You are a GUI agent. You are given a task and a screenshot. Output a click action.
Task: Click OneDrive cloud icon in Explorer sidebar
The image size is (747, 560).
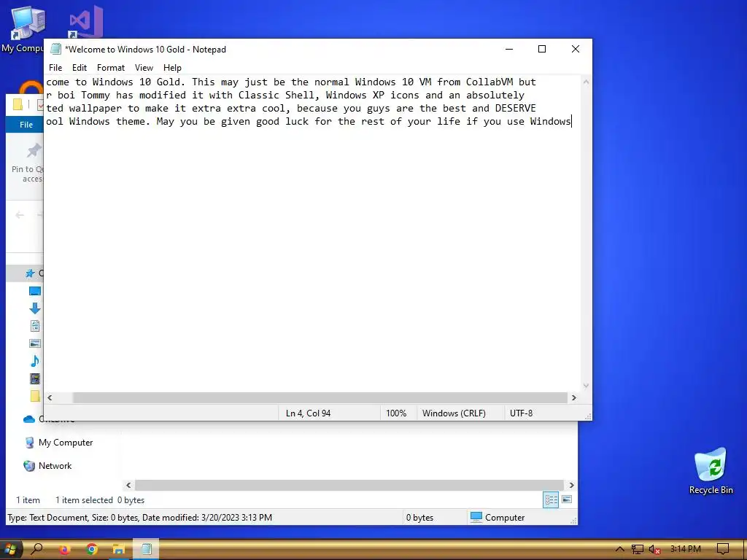coord(29,419)
